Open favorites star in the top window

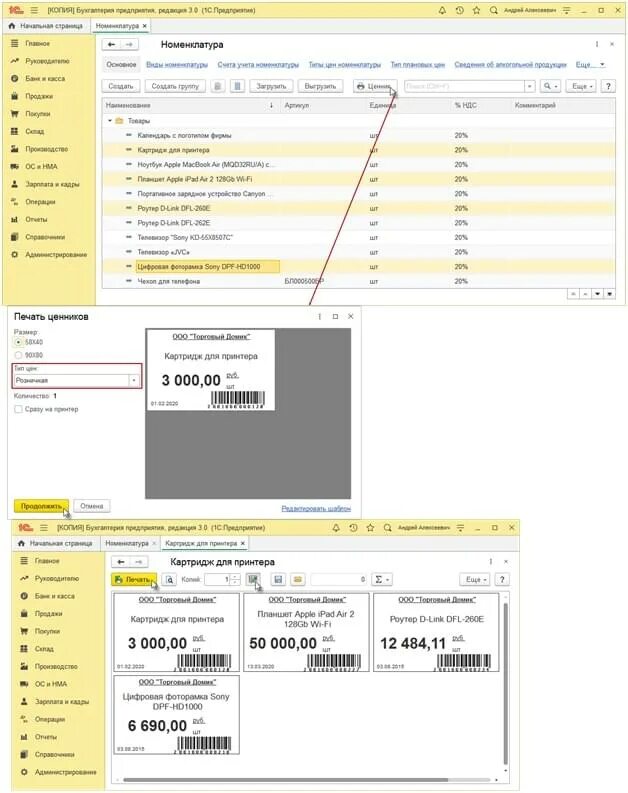(x=476, y=10)
